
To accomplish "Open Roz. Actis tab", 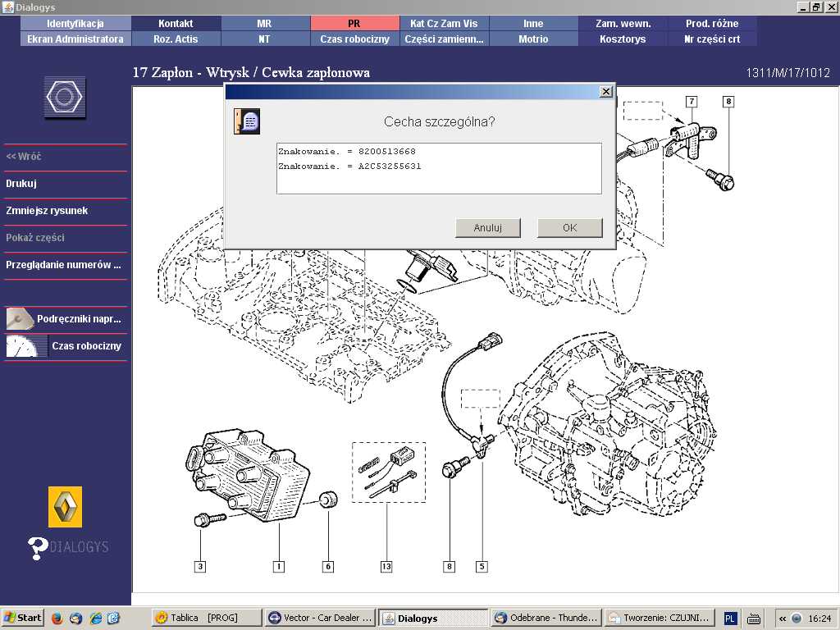I will coord(176,39).
